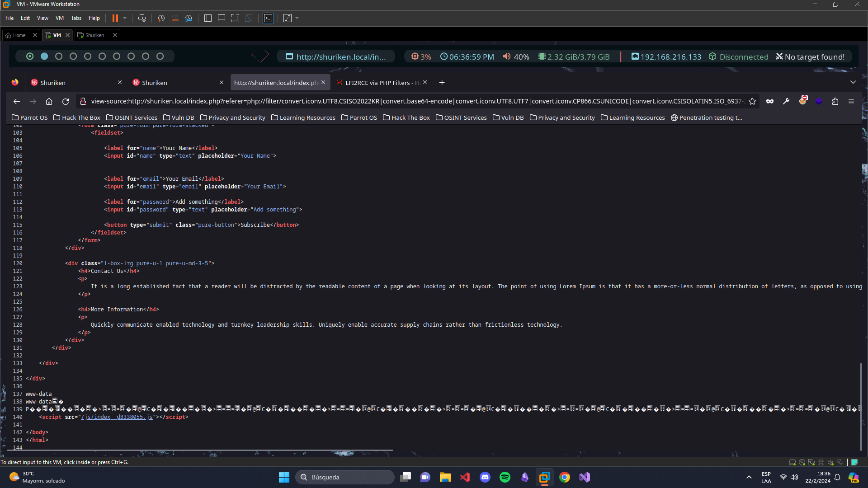
Task: Open the snapshot manager icon
Action: 189,18
